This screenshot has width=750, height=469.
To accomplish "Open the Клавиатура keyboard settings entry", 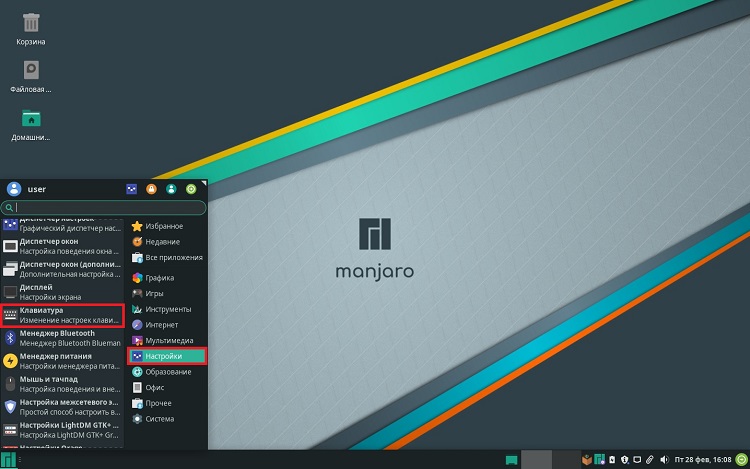I will [x=62, y=316].
